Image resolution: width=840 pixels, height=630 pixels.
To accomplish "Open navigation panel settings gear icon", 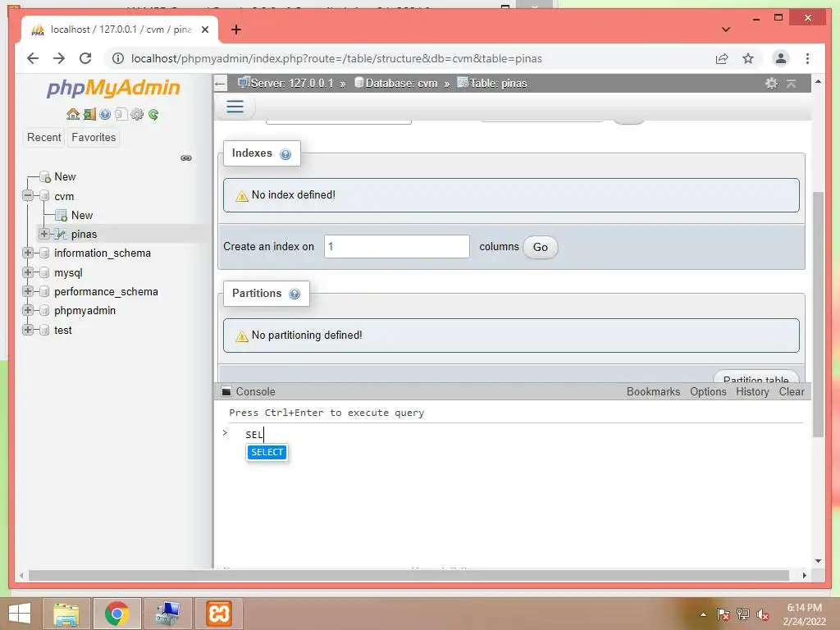I will 137,114.
